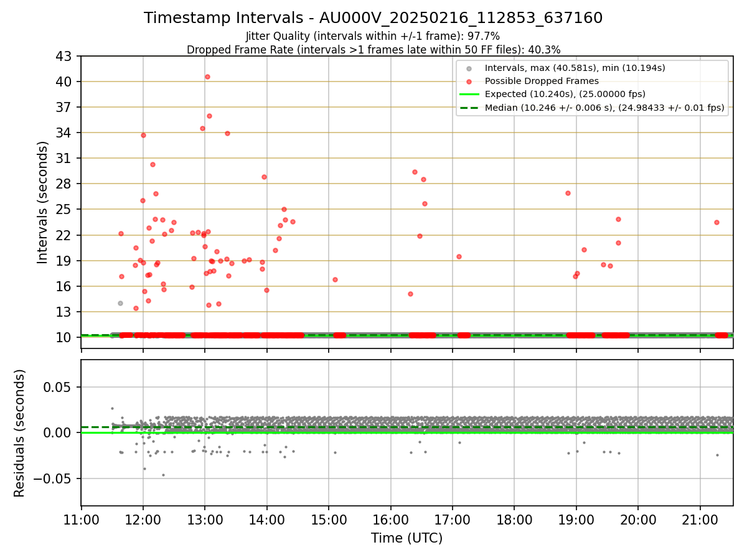Click legend entry "Intervals, max (40.581s), min (10.194s)"

pyautogui.click(x=575, y=68)
